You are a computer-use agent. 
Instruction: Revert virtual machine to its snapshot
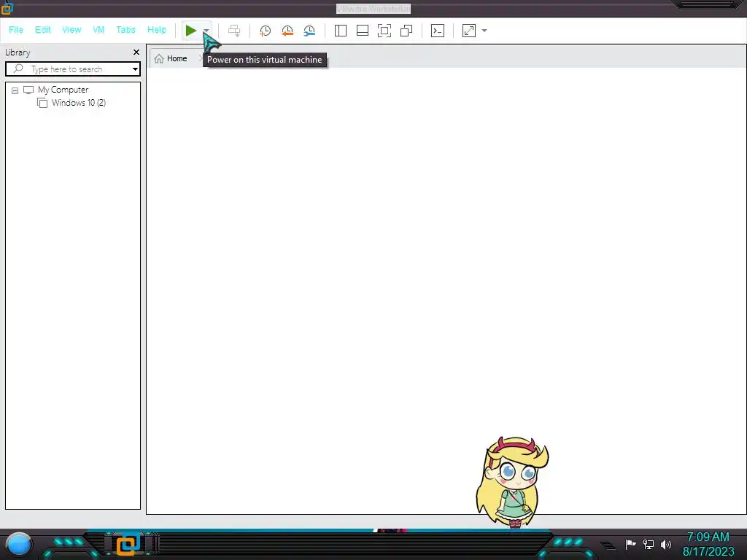click(287, 31)
